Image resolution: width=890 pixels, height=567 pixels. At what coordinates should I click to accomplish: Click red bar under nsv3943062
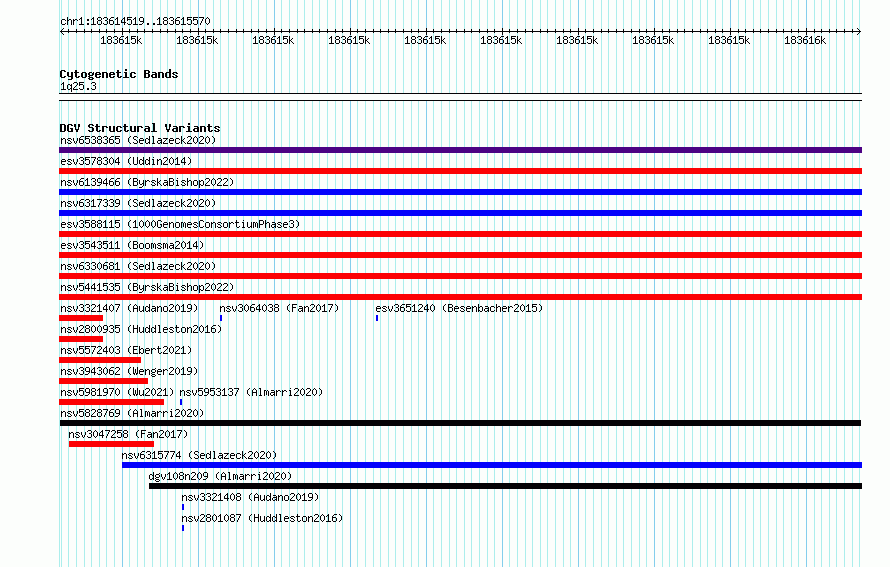(103, 381)
